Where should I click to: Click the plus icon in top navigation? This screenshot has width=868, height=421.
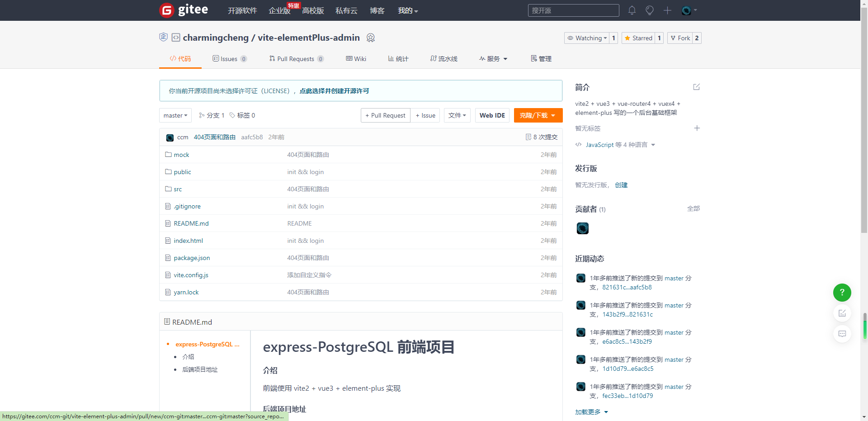coord(667,10)
